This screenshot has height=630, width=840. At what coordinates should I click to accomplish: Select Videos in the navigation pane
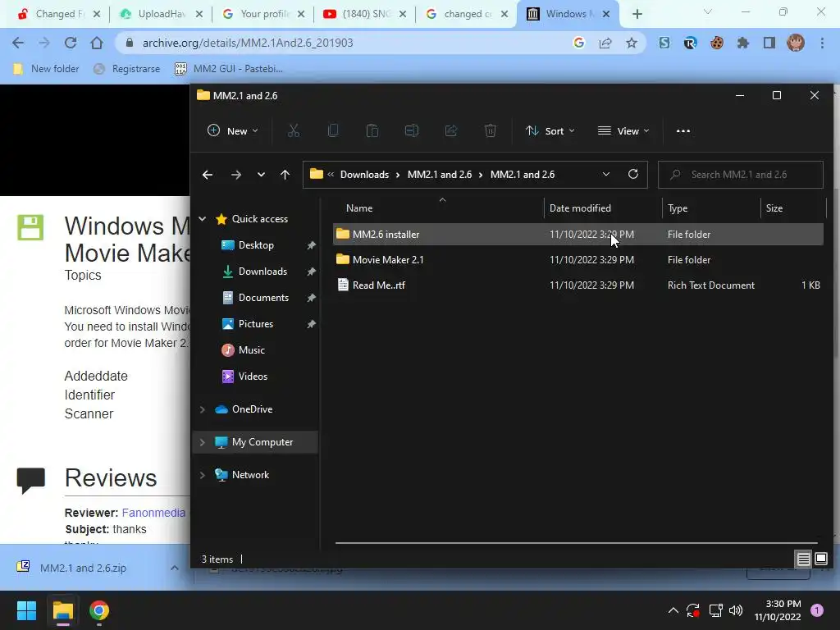[x=253, y=377]
